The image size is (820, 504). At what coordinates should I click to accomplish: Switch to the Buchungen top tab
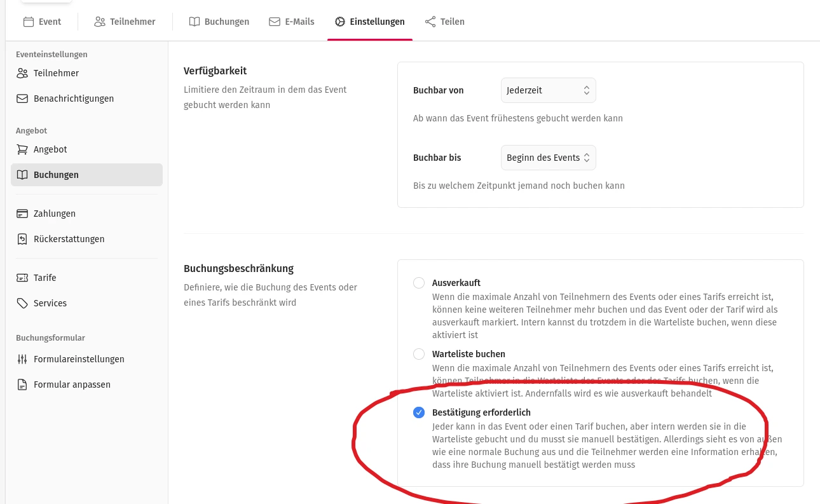219,22
